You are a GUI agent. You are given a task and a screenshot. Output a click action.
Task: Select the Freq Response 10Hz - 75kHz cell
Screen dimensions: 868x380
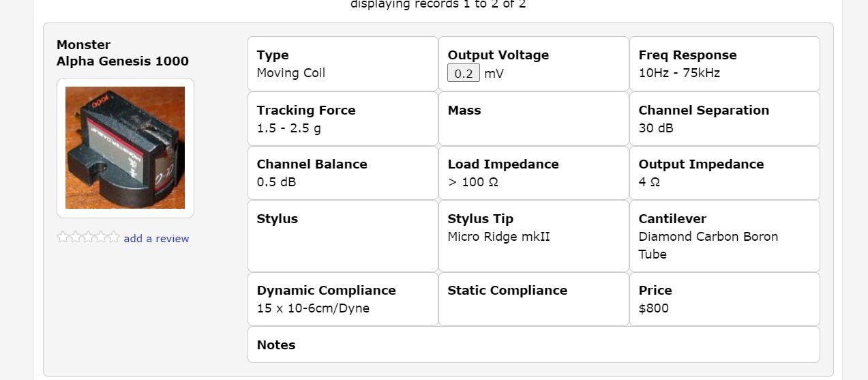(724, 64)
